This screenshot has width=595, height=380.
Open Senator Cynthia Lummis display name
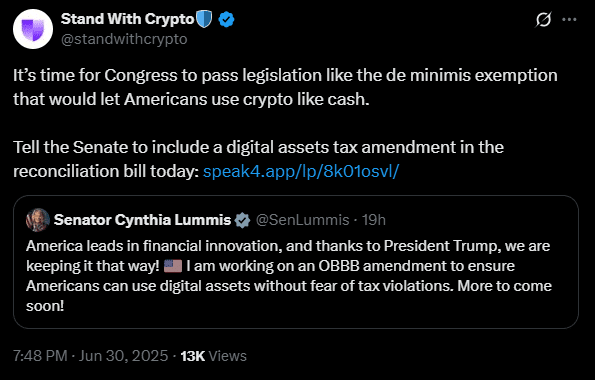coord(142,220)
